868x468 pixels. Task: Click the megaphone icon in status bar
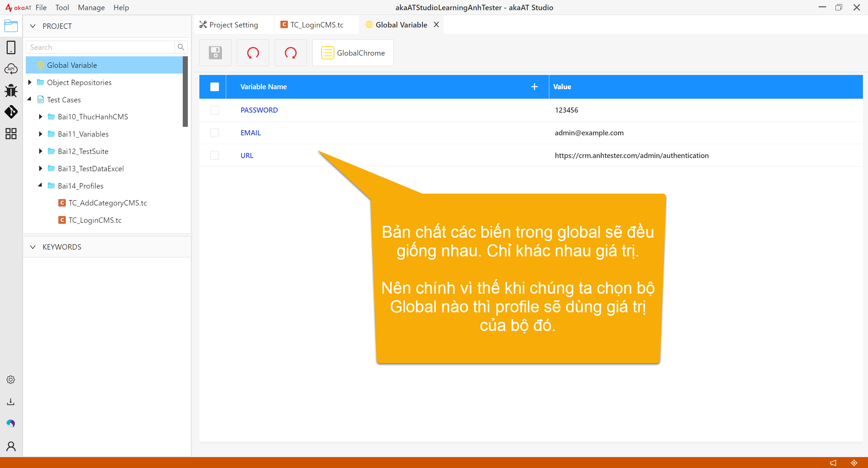pos(833,463)
